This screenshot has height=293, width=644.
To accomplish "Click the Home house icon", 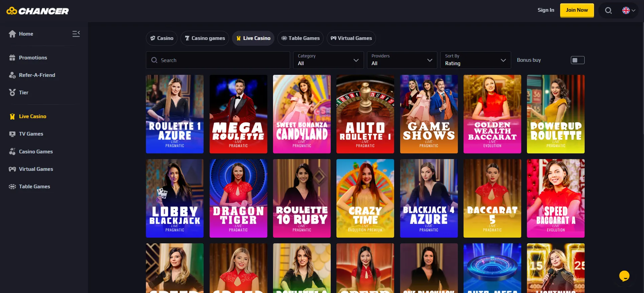I will point(12,34).
